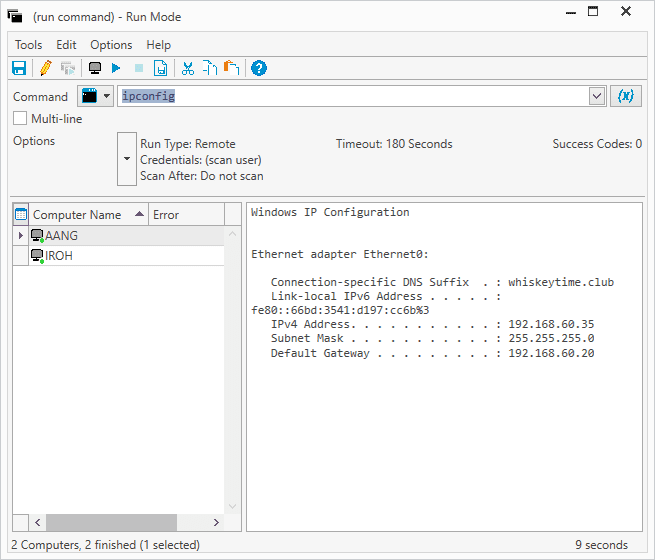Open the Help menu
The height and width of the screenshot is (560, 655).
coord(158,45)
